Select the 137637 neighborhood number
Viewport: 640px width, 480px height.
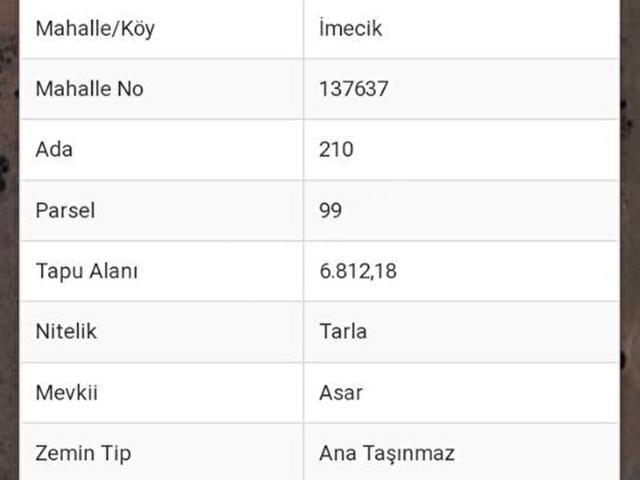tap(353, 89)
